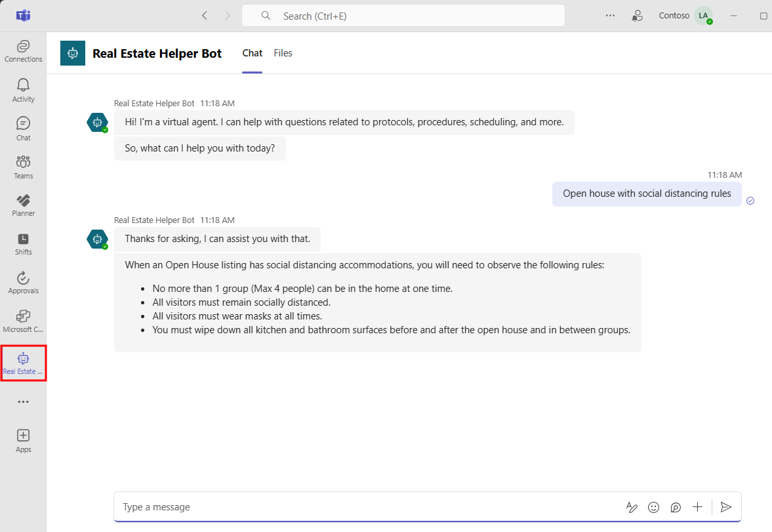Click the back navigation chevron
772x532 pixels.
tap(204, 15)
